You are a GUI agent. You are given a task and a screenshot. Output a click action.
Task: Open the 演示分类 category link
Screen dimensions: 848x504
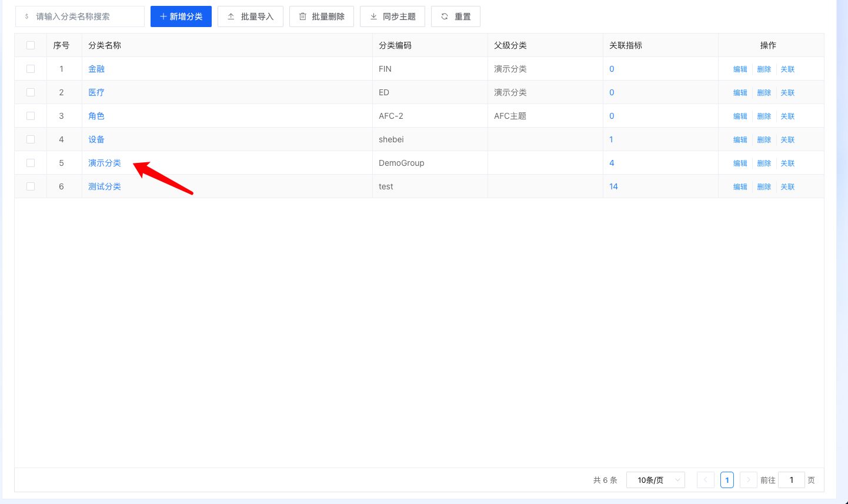click(x=105, y=163)
